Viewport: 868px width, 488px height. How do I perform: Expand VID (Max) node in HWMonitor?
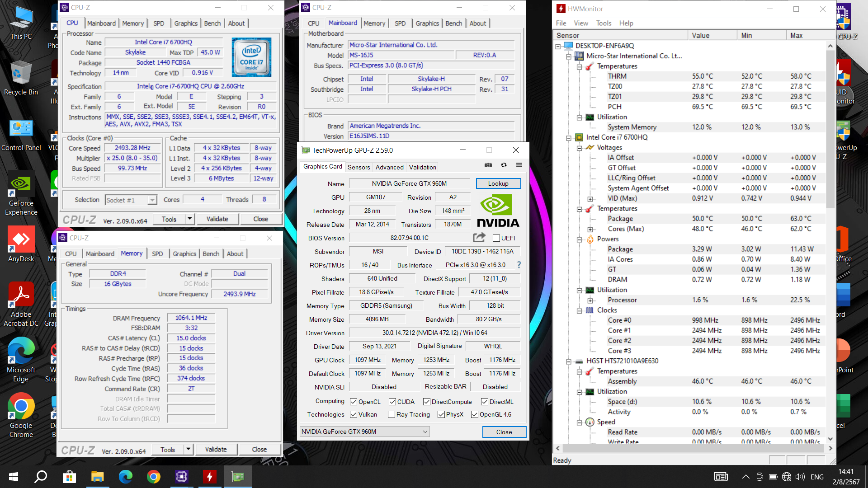[590, 199]
